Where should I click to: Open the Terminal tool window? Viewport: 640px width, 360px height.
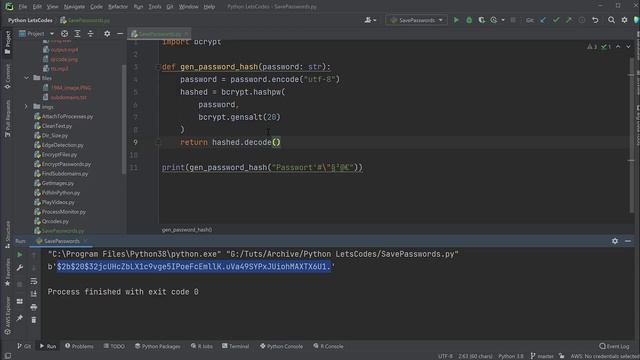236,346
